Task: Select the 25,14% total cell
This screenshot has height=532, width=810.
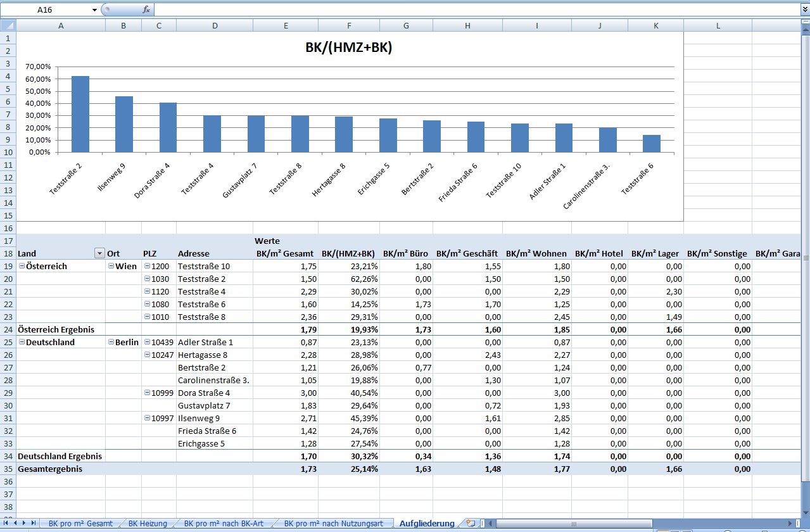Action: 349,469
